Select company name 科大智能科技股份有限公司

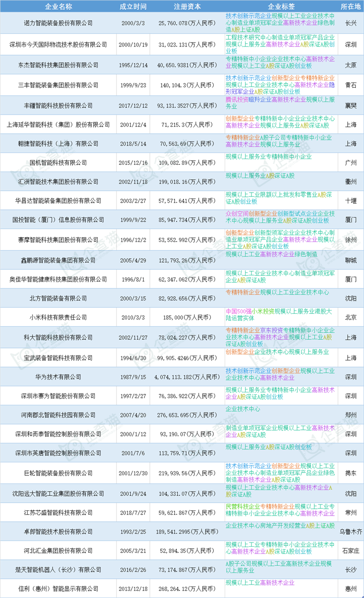(58, 337)
